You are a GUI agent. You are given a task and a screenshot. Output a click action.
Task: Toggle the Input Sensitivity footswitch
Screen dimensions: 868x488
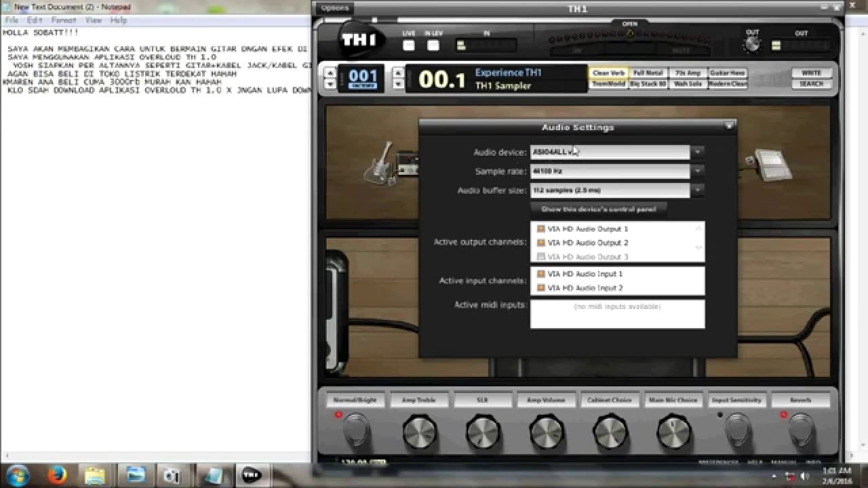tap(738, 430)
